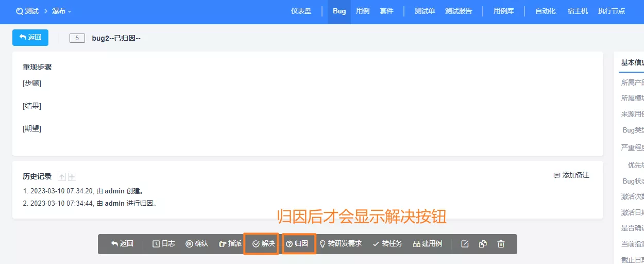Switch to 测试报告 menu item
This screenshot has width=644, height=264.
[459, 11]
